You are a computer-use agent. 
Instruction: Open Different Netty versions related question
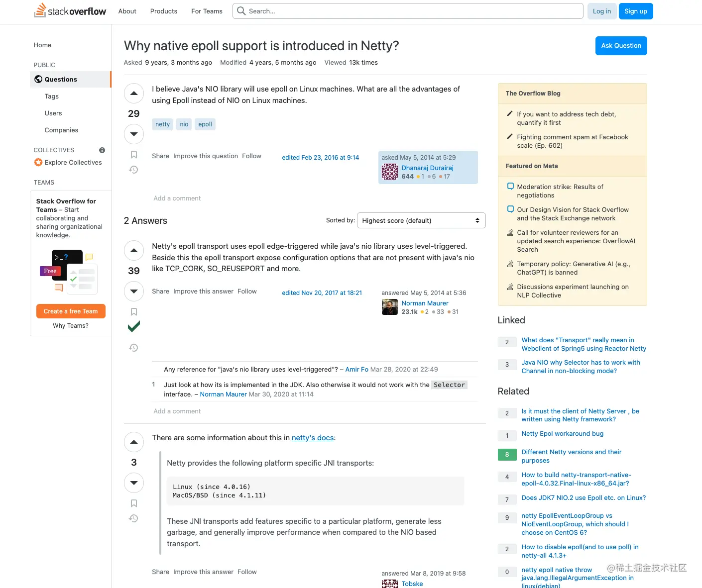point(571,456)
